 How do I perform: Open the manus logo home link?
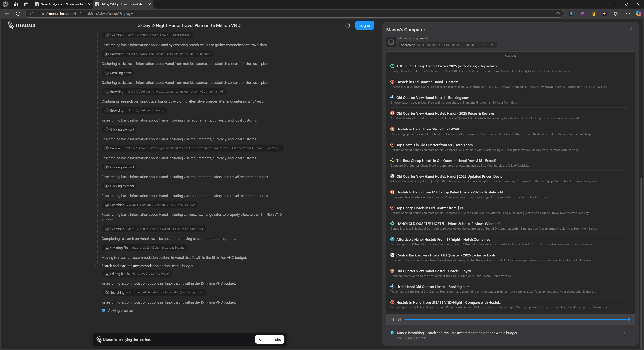tap(21, 25)
